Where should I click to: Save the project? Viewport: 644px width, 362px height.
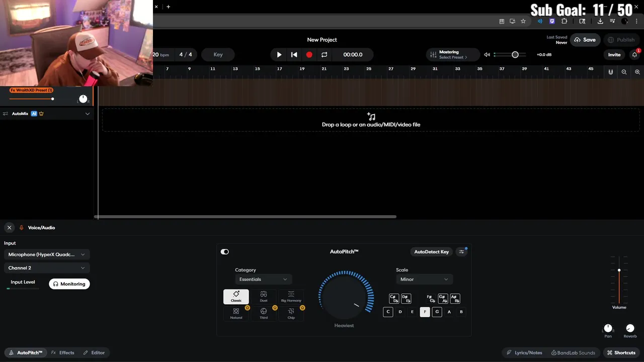[x=585, y=40]
